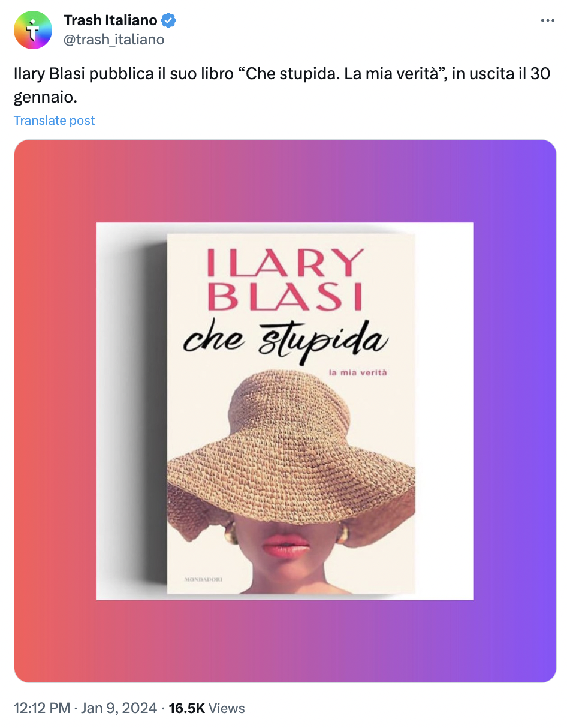Open the 16.5K Views count

click(207, 708)
